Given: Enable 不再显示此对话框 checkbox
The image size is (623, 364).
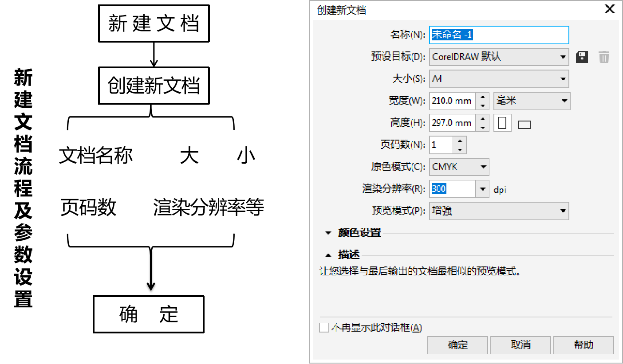Looking at the screenshot, I should (x=324, y=328).
